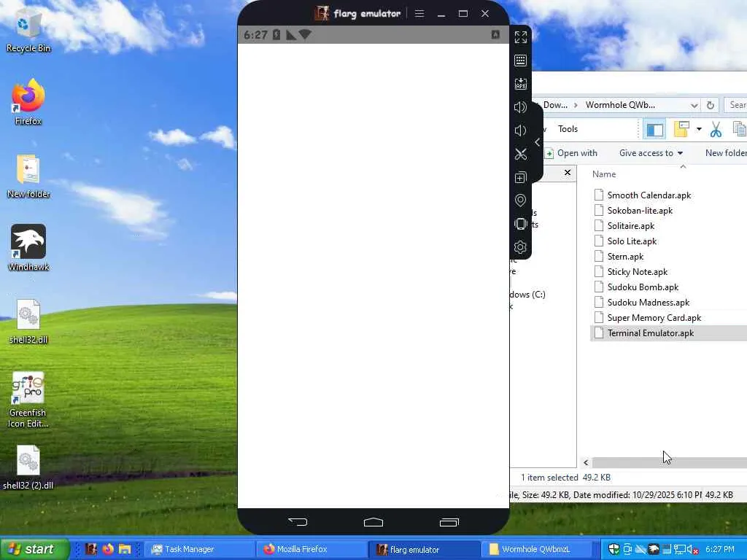Select the shell32 (2).dll desktop file
747x560 pixels.
pos(28,467)
